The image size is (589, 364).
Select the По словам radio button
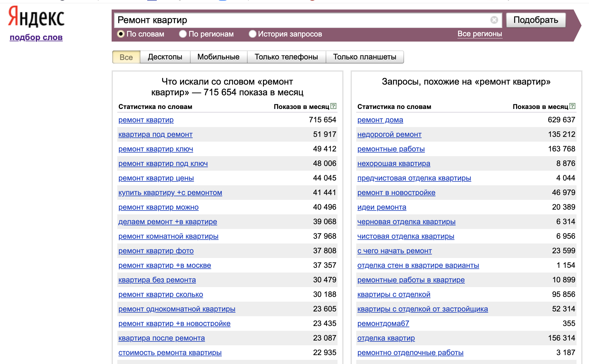click(121, 34)
